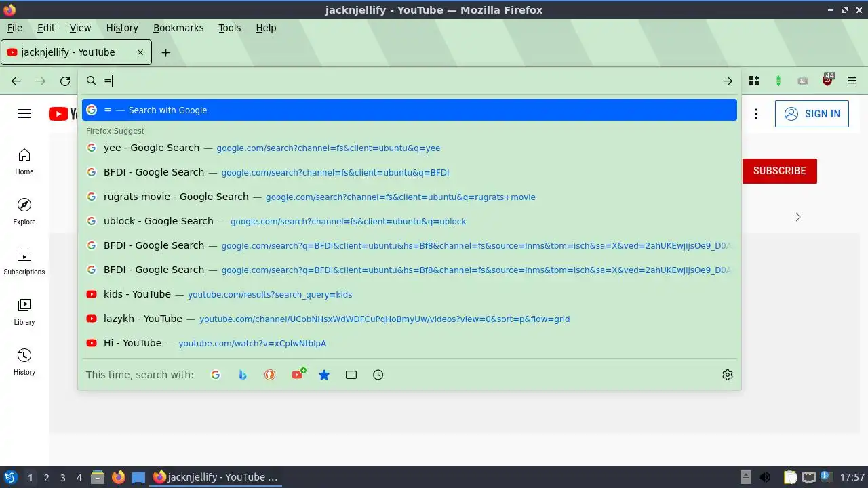Viewport: 868px width, 488px height.
Task: Click the search magnifier in address bar
Action: click(92, 81)
